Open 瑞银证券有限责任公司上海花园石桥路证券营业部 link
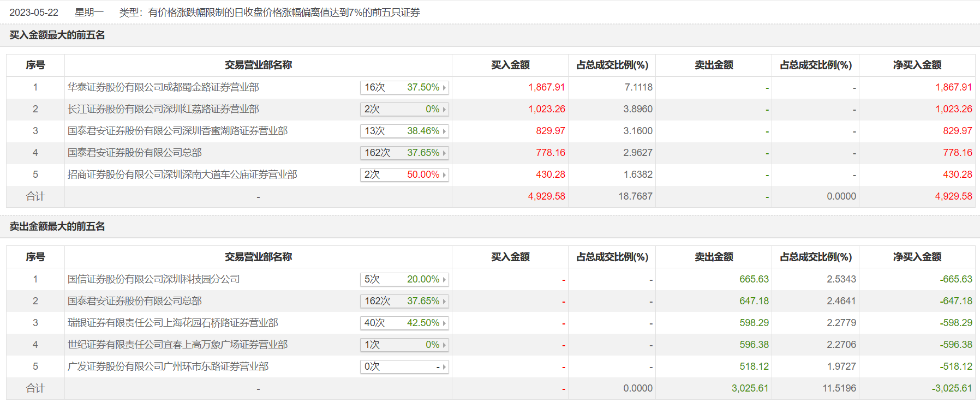This screenshot has height=403, width=980. point(173,323)
